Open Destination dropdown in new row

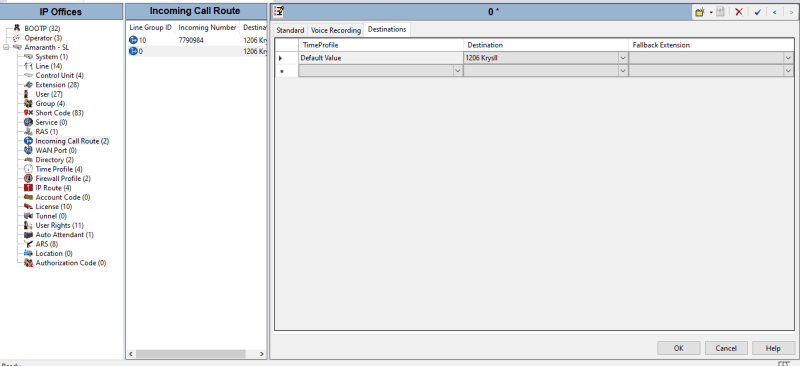tap(623, 71)
